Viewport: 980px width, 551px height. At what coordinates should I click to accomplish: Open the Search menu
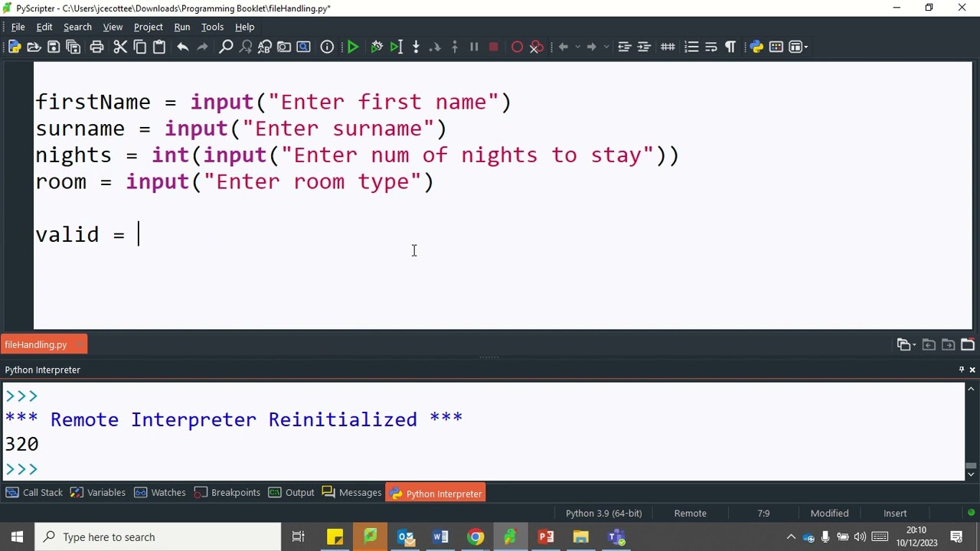[x=77, y=27]
